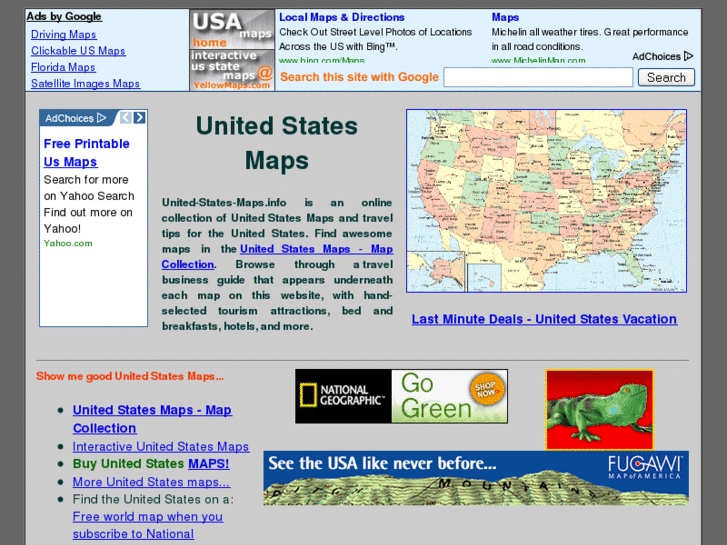Click the previous ad arrow in sidebar ad
727x545 pixels.
click(126, 118)
